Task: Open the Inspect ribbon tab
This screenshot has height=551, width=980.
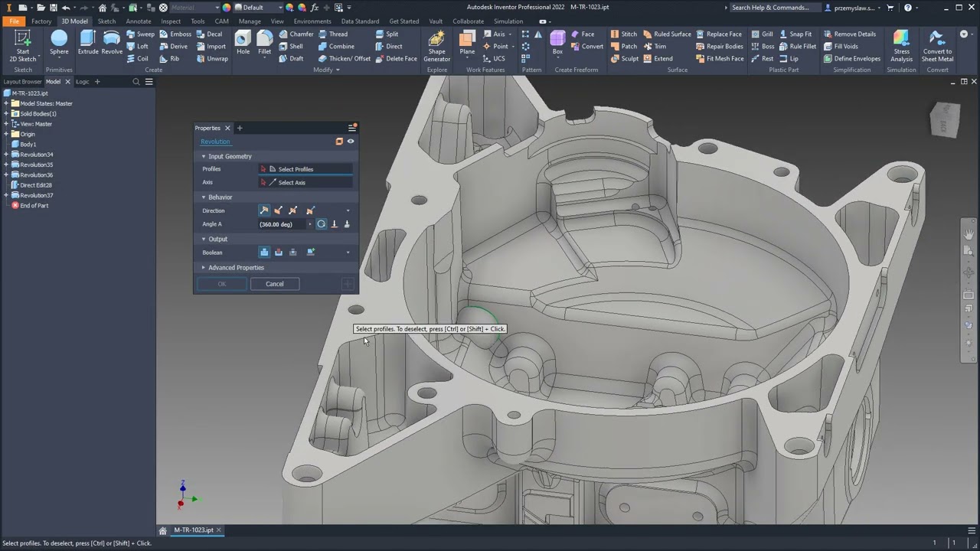Action: (x=171, y=21)
